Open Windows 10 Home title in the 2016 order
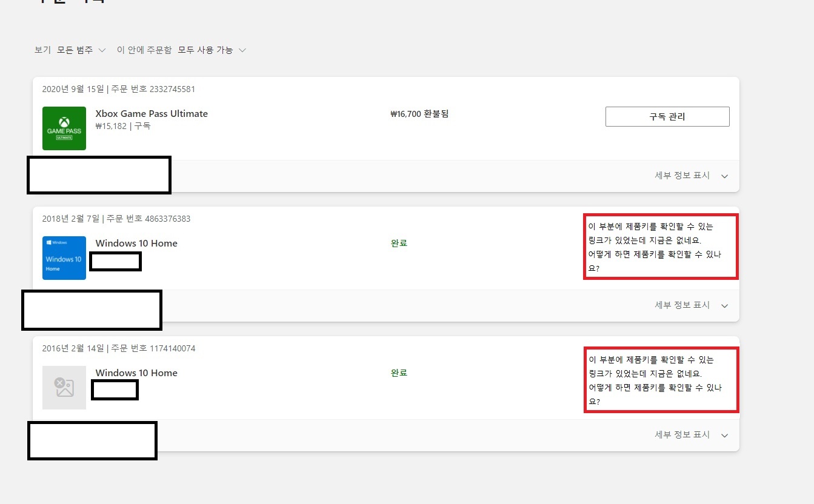Viewport: 814px width, 504px height. tap(136, 373)
